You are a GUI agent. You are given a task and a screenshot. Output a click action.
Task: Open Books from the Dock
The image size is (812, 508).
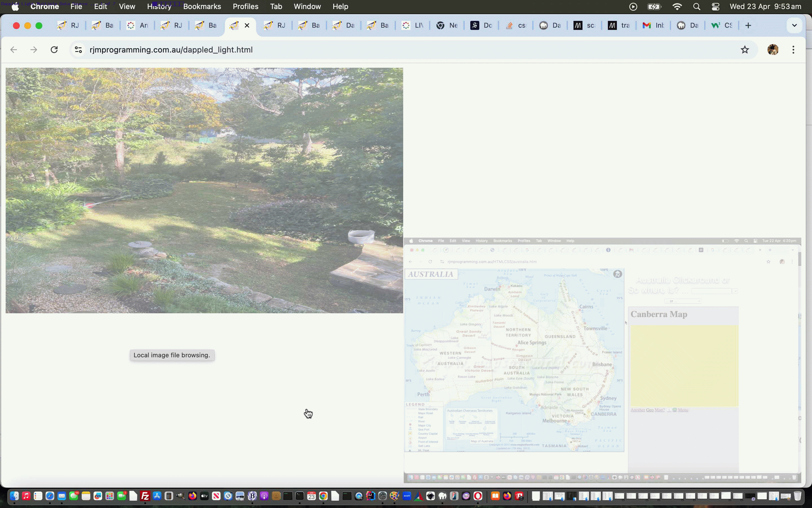coord(495,496)
